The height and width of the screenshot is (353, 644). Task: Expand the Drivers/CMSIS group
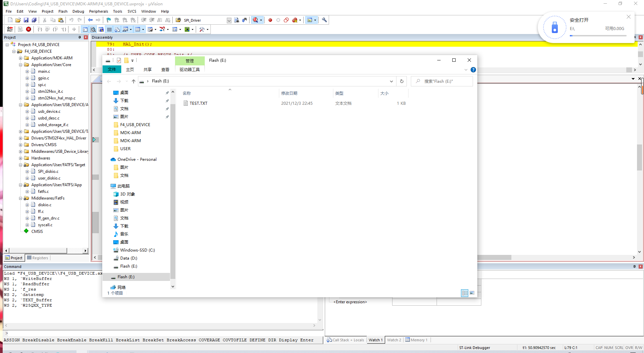21,145
